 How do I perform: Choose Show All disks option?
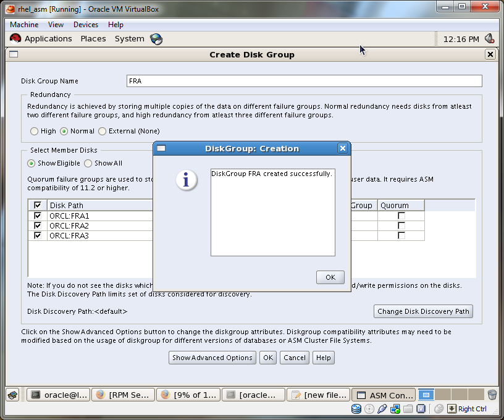pyautogui.click(x=88, y=163)
